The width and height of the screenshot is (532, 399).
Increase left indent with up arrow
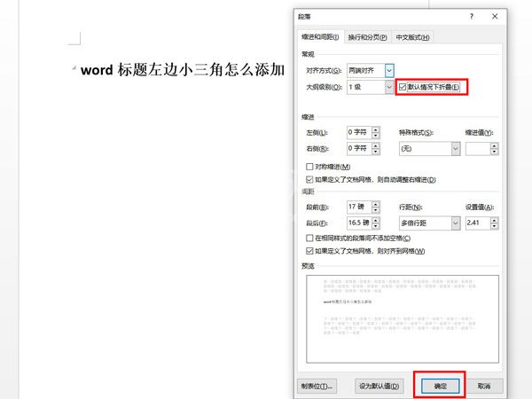pos(376,129)
